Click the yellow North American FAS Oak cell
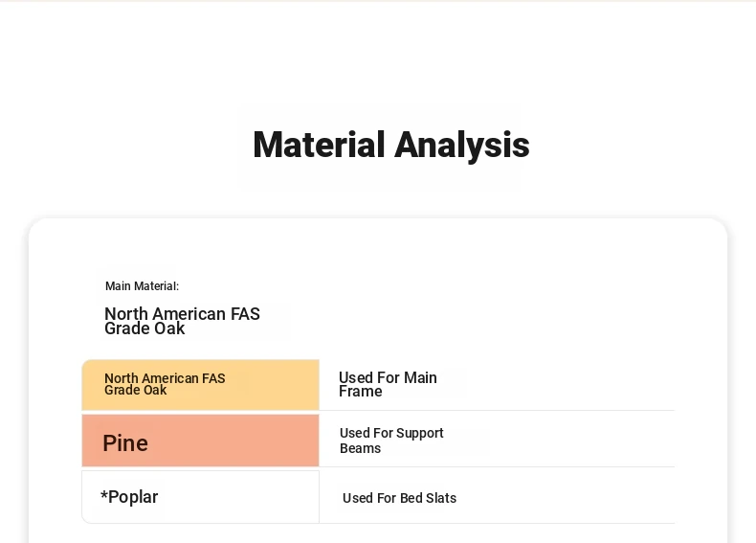 click(201, 385)
